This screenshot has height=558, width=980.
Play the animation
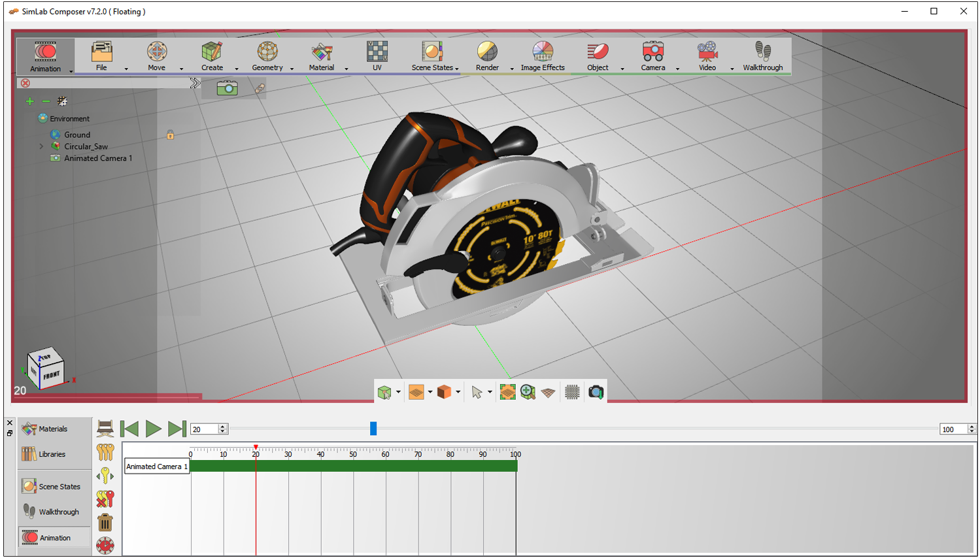tap(153, 429)
